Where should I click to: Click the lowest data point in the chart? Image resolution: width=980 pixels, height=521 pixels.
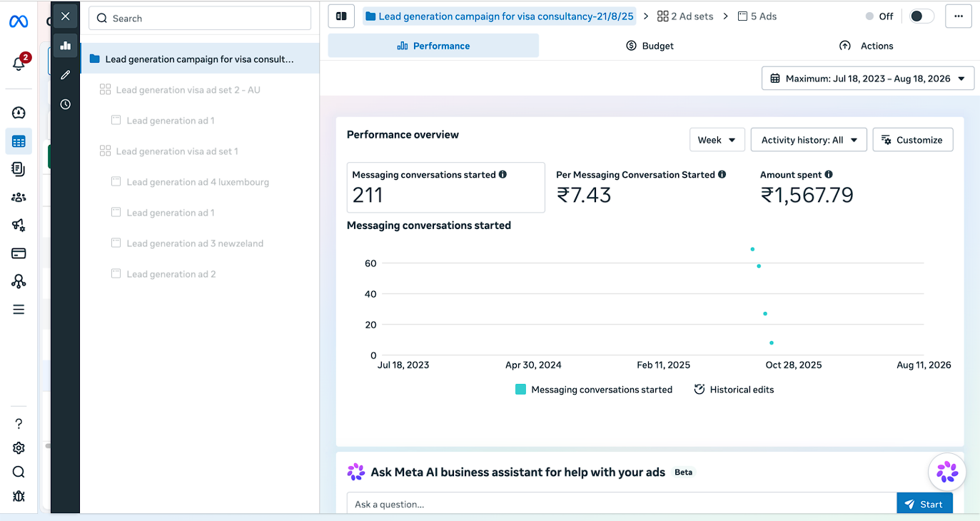tap(772, 343)
